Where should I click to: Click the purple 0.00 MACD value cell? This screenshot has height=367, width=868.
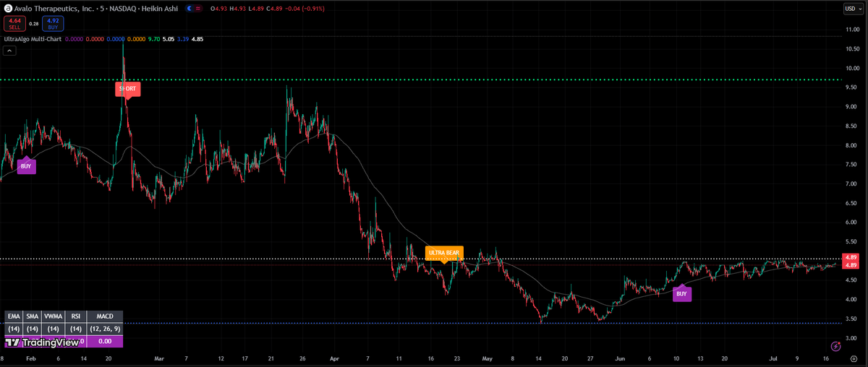(x=104, y=341)
